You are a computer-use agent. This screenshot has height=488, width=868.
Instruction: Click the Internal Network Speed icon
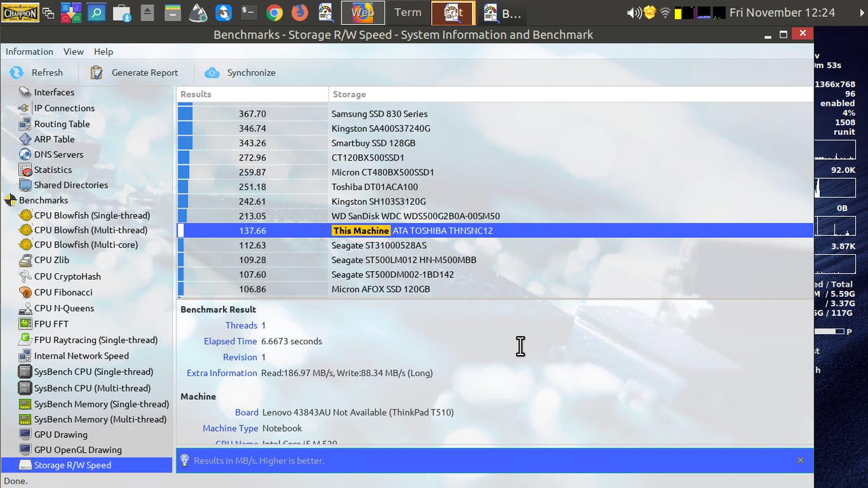pyautogui.click(x=25, y=356)
